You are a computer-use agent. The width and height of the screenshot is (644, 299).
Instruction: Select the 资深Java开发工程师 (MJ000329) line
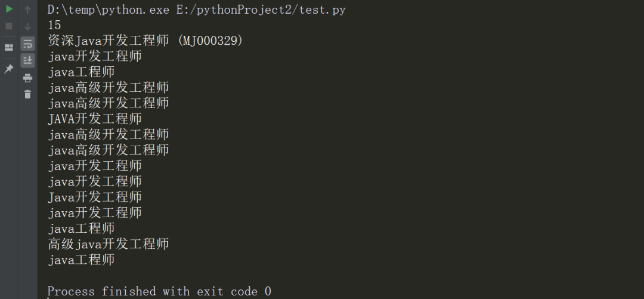pos(145,41)
